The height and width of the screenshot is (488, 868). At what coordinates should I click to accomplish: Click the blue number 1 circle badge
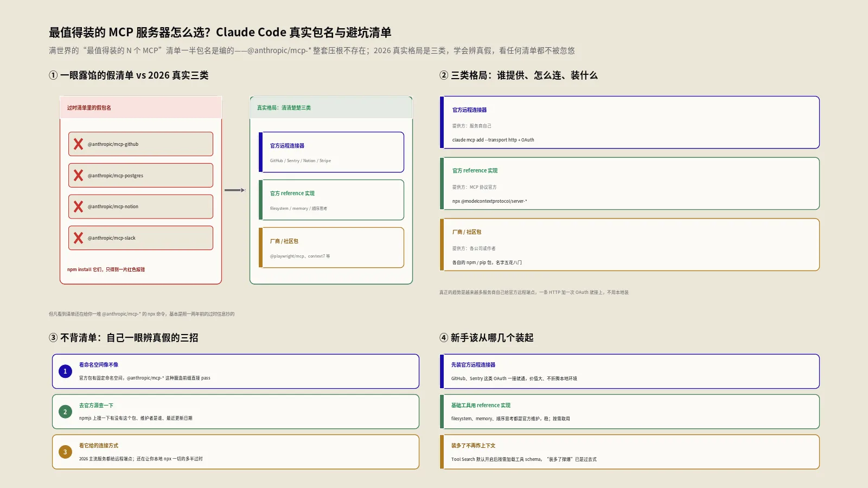tap(65, 371)
